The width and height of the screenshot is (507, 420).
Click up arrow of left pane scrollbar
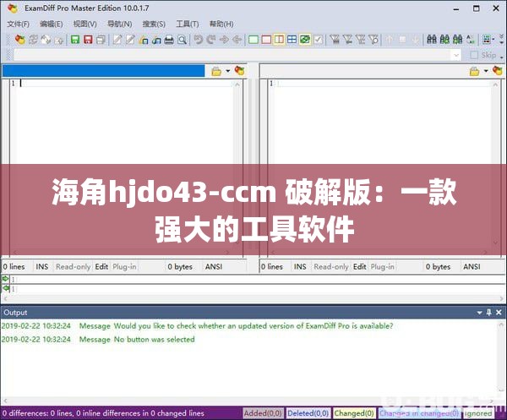click(237, 84)
